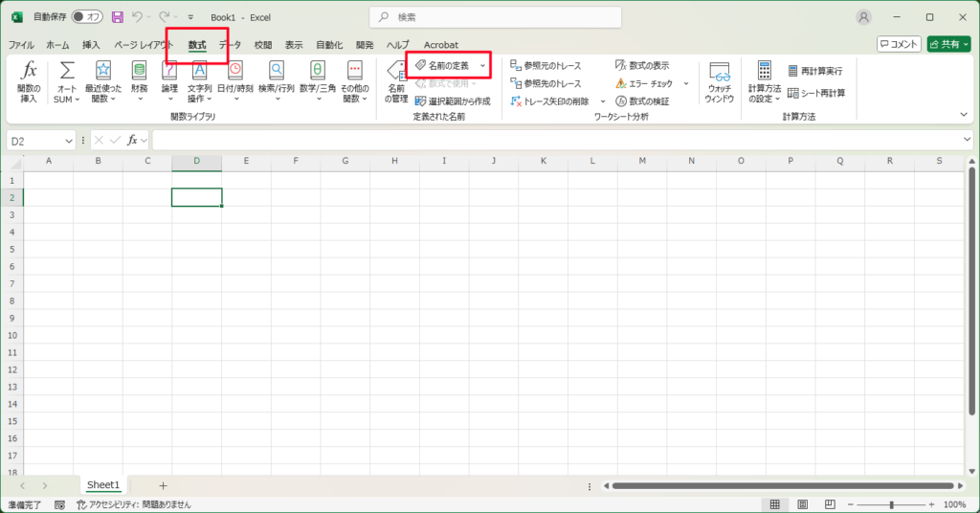Screen dimensions: 980x513
Task: Toggle 数式の表示 Show Formulas
Action: [x=642, y=65]
